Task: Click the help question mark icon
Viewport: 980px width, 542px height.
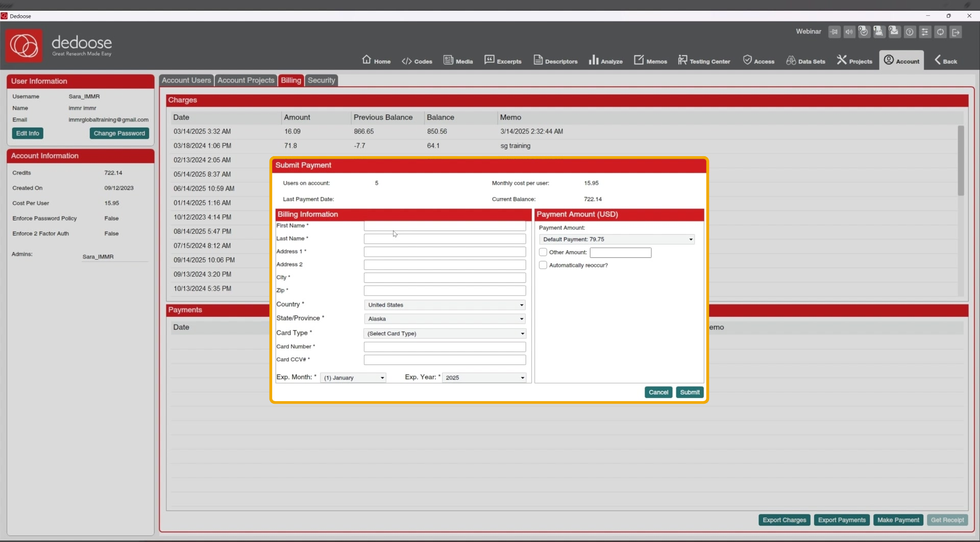Action: pos(910,32)
